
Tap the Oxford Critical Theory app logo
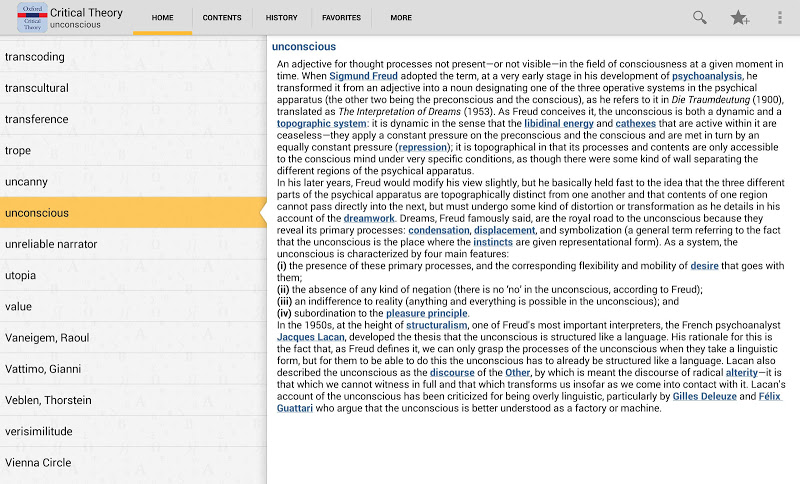click(x=32, y=17)
